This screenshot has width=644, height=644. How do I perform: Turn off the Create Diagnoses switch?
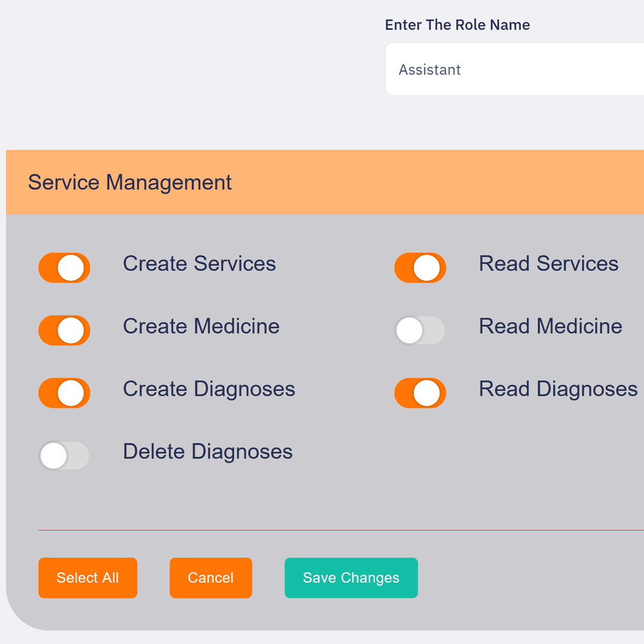point(64,393)
